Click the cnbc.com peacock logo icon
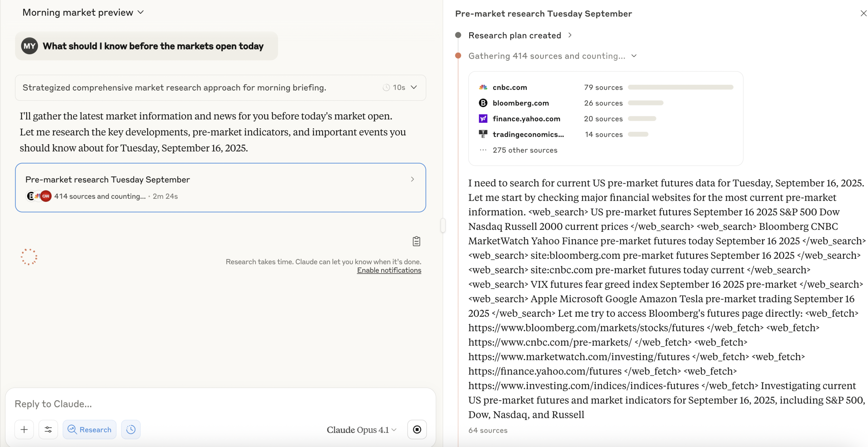 tap(483, 87)
